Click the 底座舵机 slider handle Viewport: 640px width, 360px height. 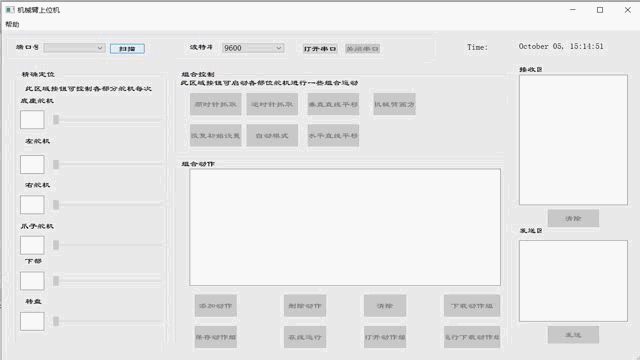[56, 120]
